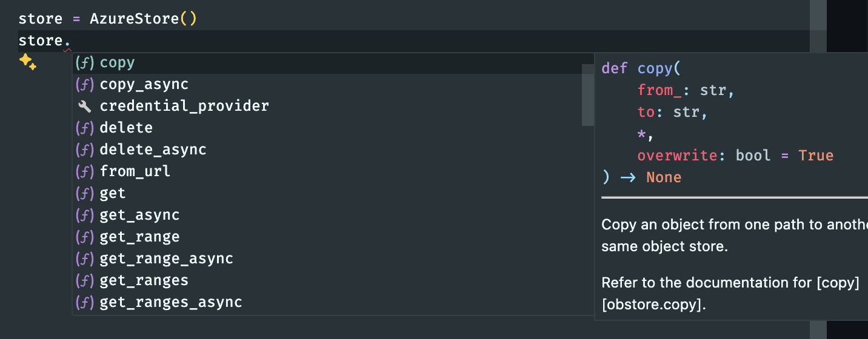Click the wrench icon beside credential_provider
Image resolution: width=868 pixels, height=339 pixels.
click(84, 107)
